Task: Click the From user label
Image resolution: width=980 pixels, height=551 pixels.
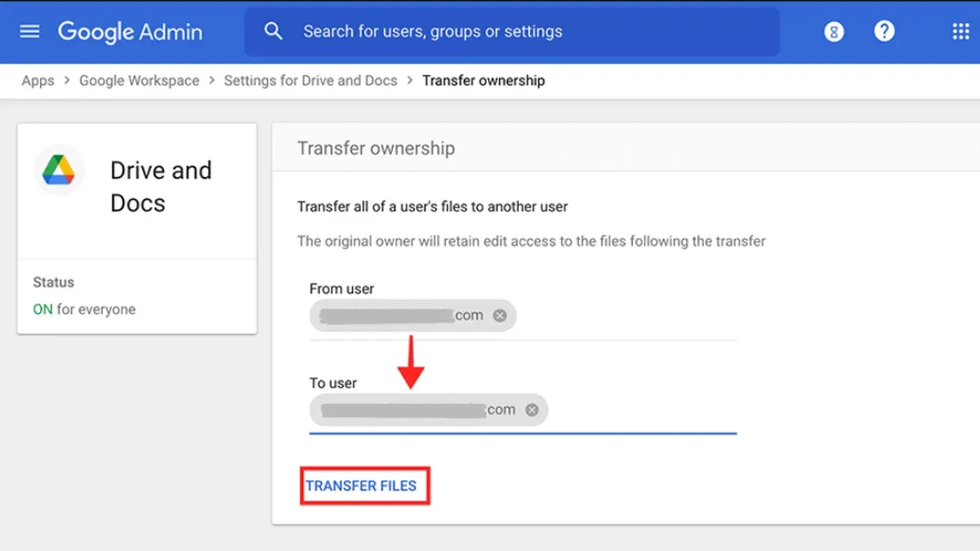Action: click(x=341, y=288)
